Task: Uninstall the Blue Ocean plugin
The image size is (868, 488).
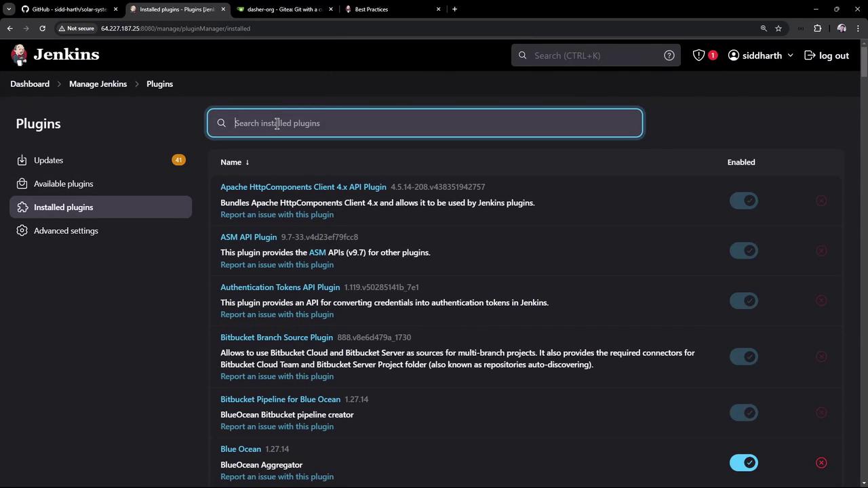Action: (x=821, y=463)
